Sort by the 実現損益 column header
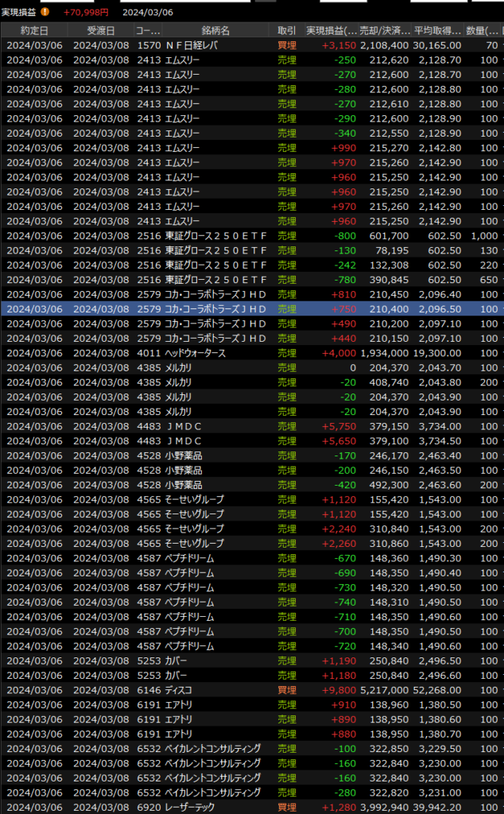The image size is (504, 814). [x=331, y=30]
